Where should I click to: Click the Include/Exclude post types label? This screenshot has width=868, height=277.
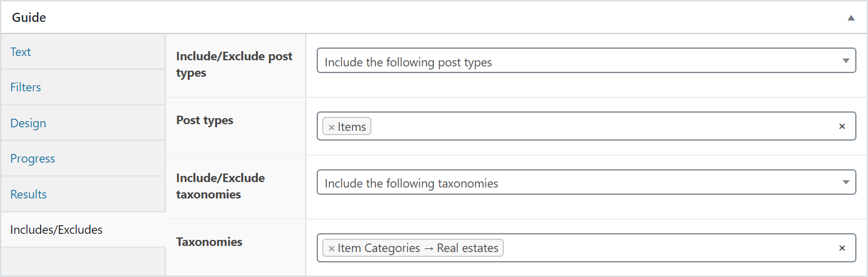click(235, 65)
